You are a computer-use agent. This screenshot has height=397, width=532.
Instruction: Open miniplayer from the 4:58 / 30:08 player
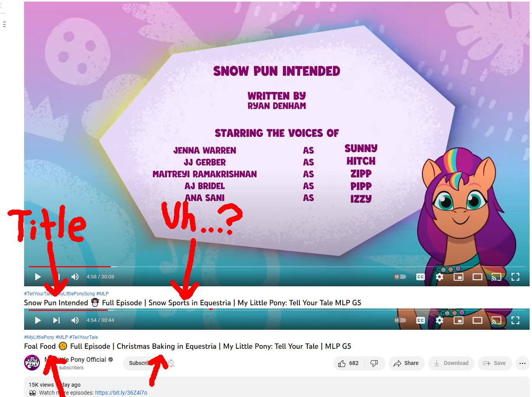click(459, 277)
